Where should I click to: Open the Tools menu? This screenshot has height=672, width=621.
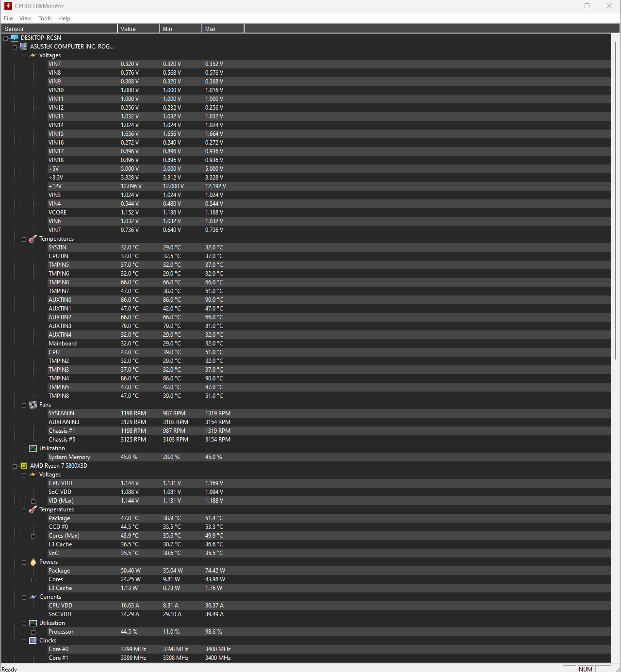45,18
